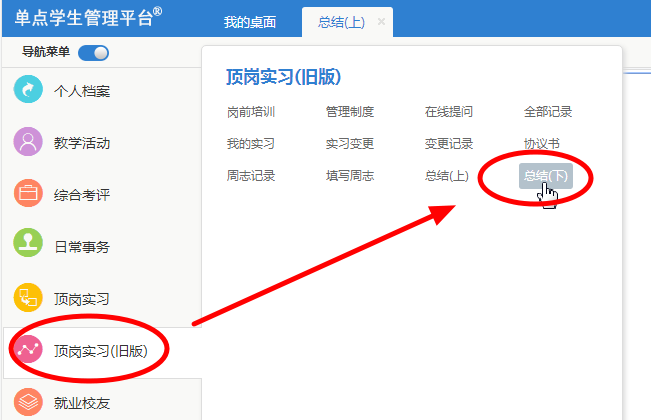651x420 pixels.
Task: Open 顶岗实习(旧版) menu item text
Action: point(101,351)
